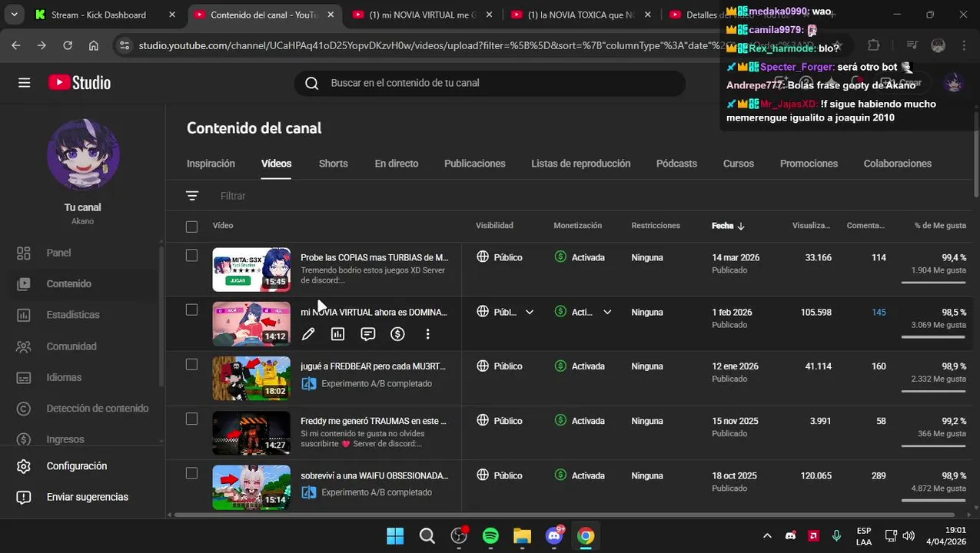Image resolution: width=980 pixels, height=553 pixels.
Task: Select checkbox for mi NOVIA VIRTUAL video
Action: tap(191, 310)
